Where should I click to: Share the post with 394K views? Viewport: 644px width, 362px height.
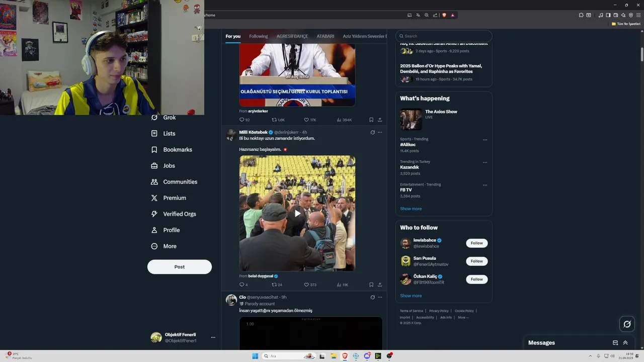tap(380, 120)
